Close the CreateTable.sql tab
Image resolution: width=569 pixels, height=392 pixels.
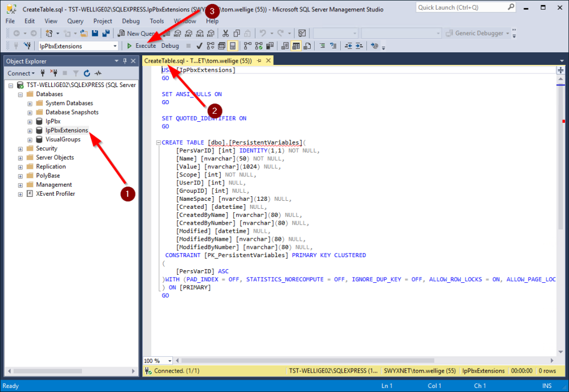click(x=268, y=61)
